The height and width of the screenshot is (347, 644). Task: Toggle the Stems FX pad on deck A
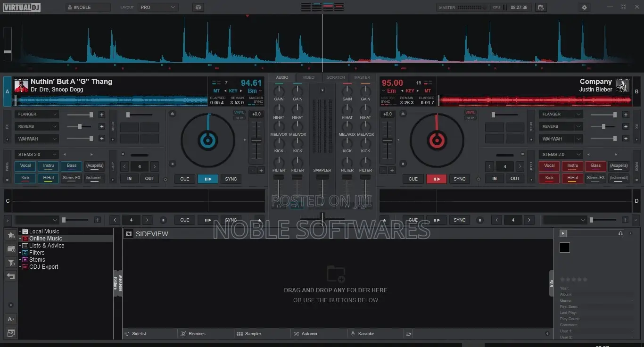tap(72, 178)
